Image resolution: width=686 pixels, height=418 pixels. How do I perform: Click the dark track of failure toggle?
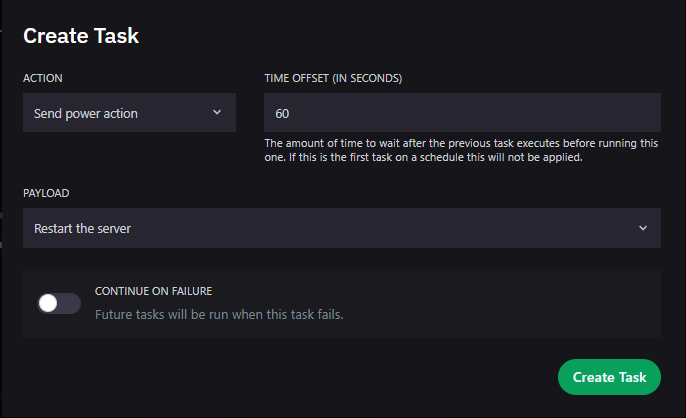69,303
